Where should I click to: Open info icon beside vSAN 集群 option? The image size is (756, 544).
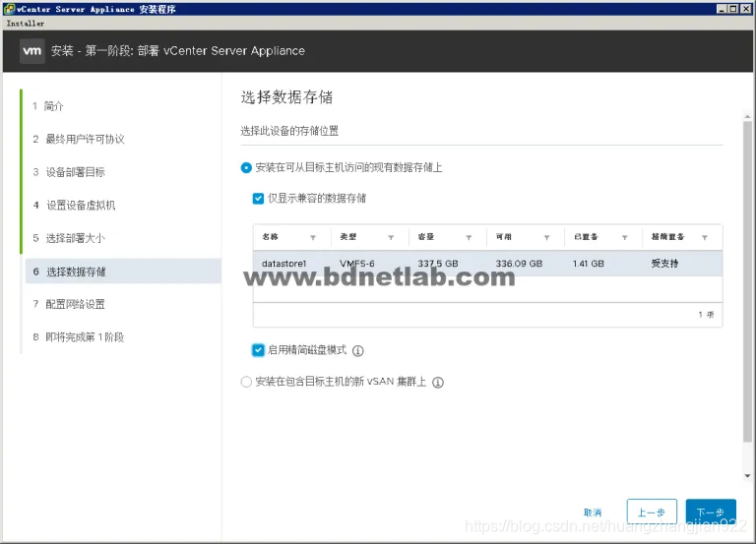coord(438,383)
